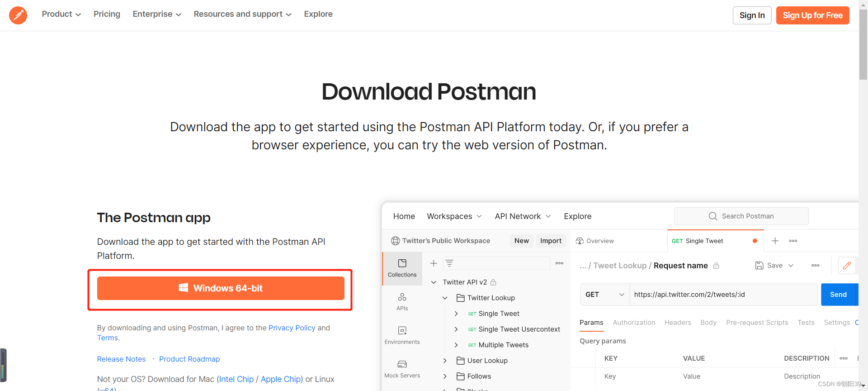Select the APIs sidebar icon
The image size is (868, 391).
coord(402,302)
